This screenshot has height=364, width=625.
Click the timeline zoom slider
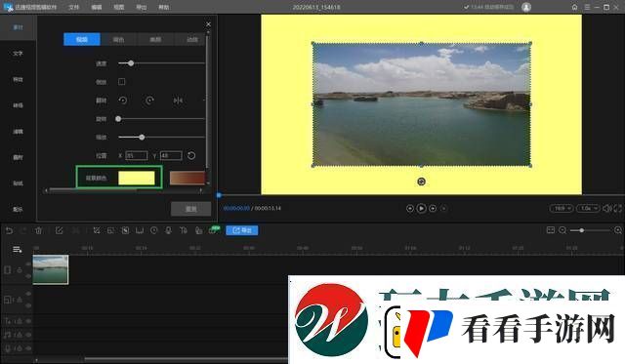point(590,230)
